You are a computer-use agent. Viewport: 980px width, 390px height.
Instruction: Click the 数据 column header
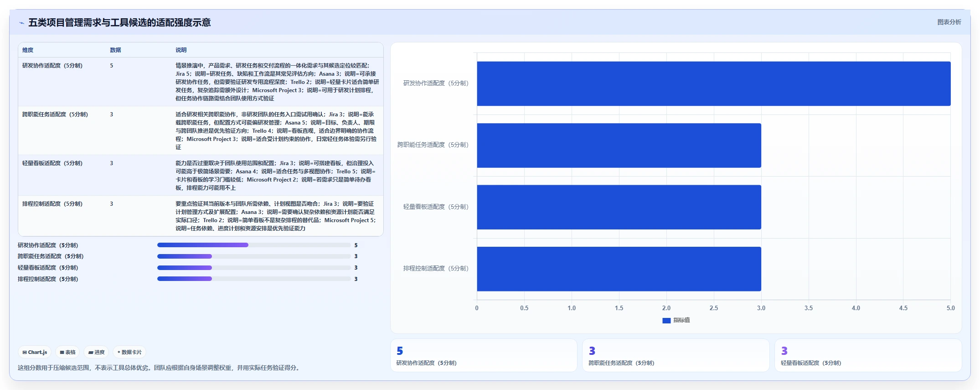(x=115, y=50)
